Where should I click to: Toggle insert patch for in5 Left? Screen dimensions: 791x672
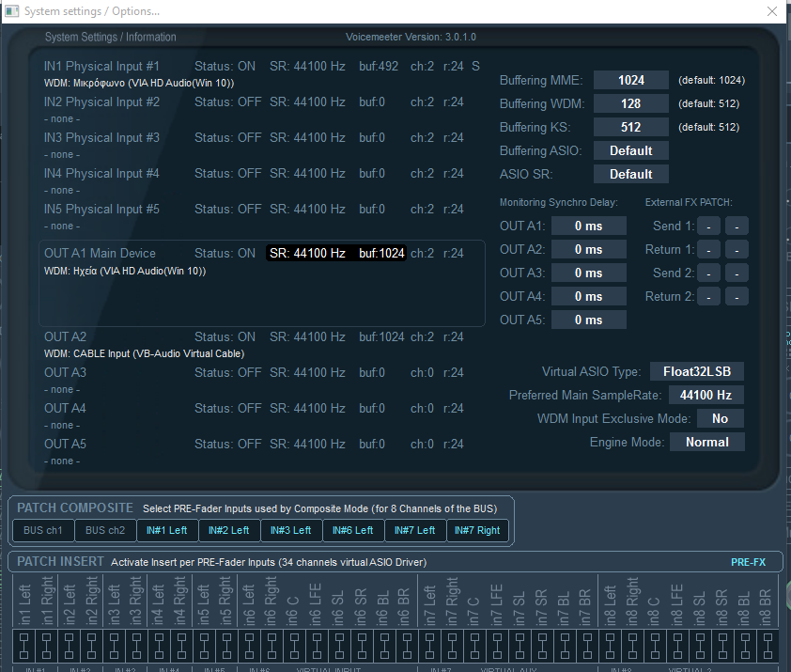point(204,645)
